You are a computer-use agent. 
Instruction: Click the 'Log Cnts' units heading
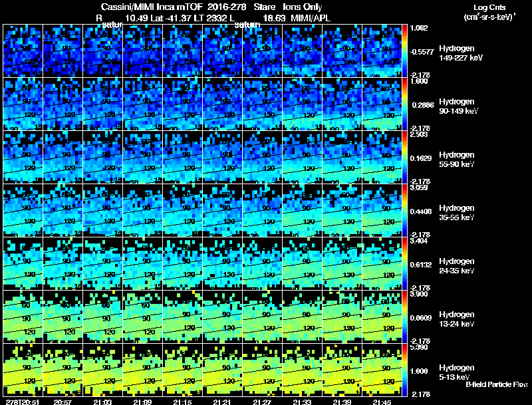489,7
